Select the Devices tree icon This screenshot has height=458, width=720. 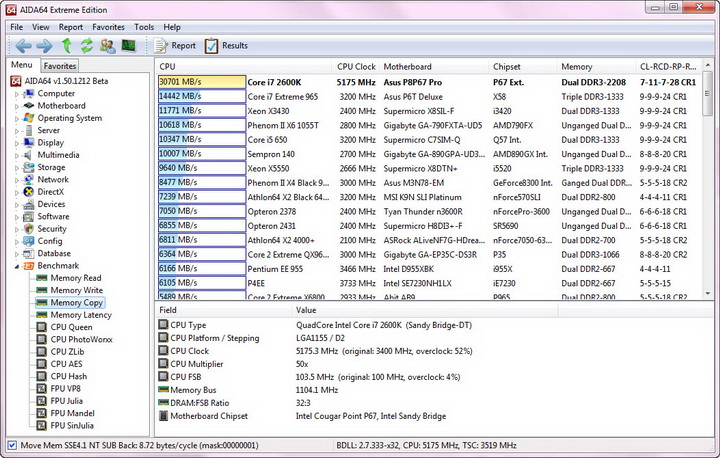(x=29, y=204)
